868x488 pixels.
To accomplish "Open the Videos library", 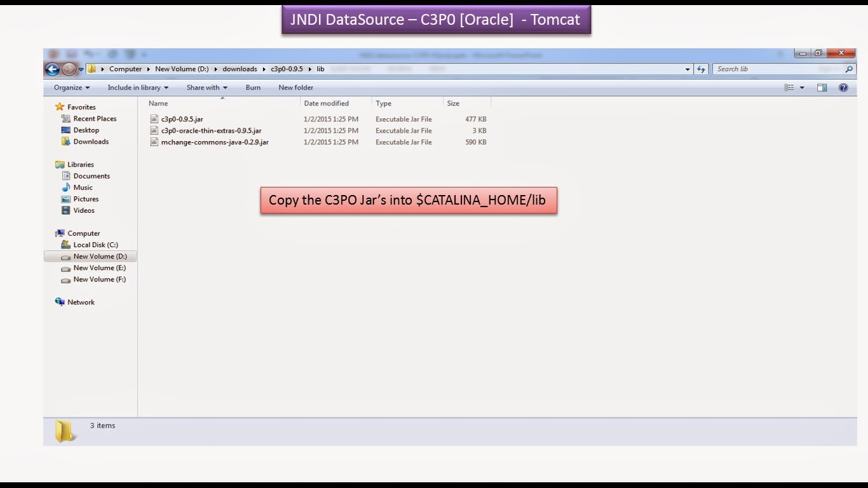I will pyautogui.click(x=84, y=210).
